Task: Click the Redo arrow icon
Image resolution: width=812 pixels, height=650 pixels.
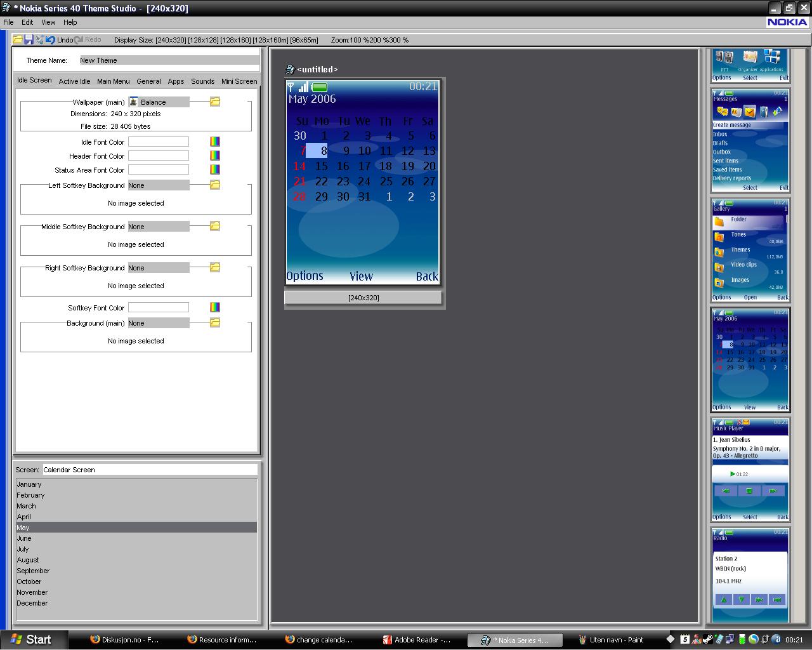Action: pyautogui.click(x=79, y=39)
